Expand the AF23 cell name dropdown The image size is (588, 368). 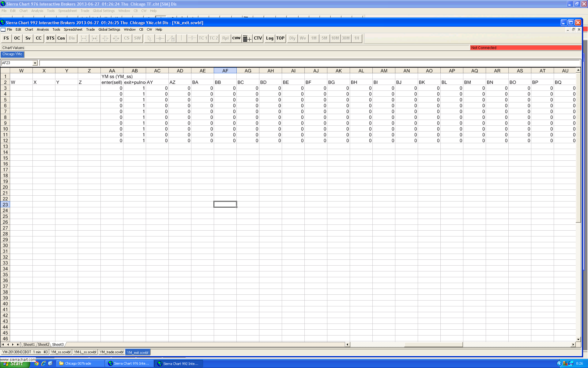point(35,63)
